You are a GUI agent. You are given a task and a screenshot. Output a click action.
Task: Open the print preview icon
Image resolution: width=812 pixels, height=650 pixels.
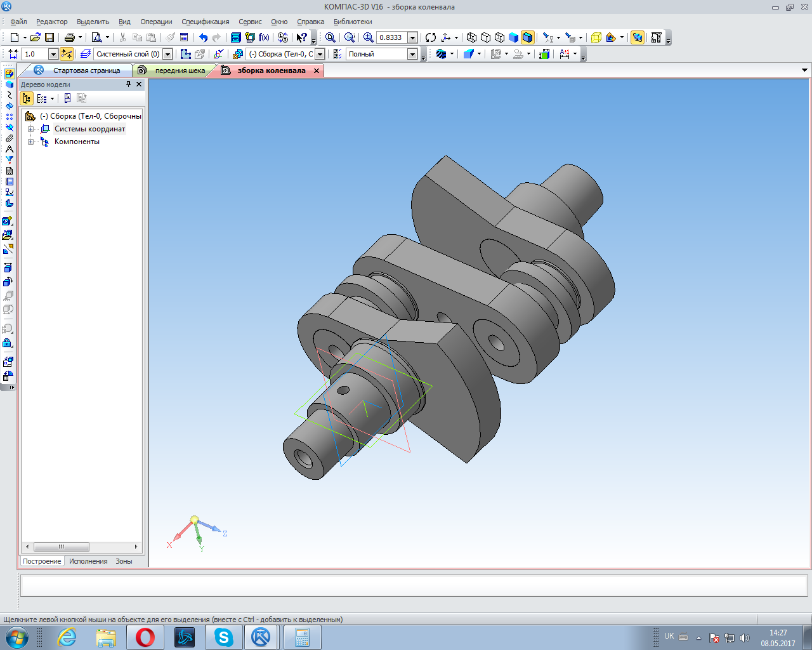pos(96,37)
